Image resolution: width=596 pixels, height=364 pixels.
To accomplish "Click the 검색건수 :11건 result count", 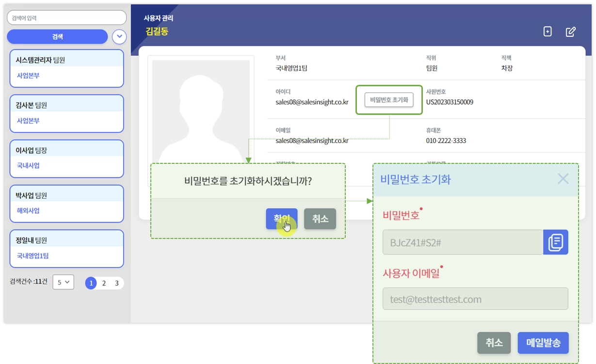I will 29,282.
